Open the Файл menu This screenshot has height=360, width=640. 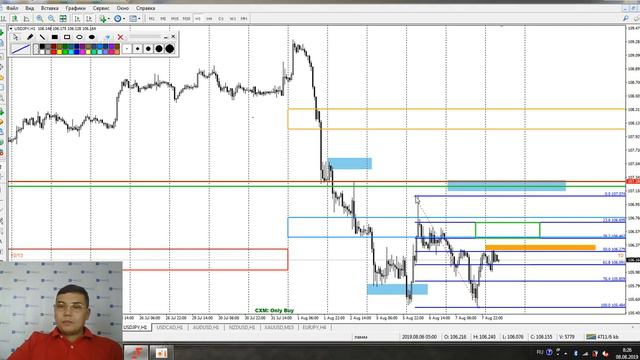pyautogui.click(x=12, y=8)
